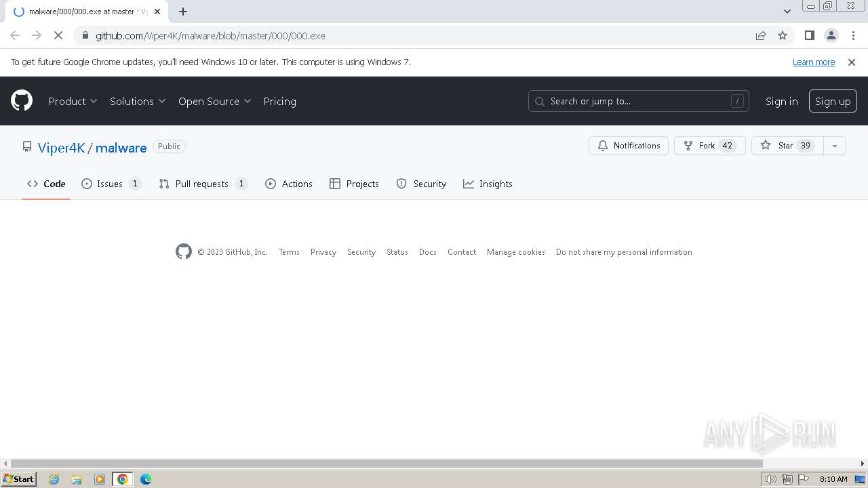The height and width of the screenshot is (488, 868).
Task: Toggle the Chrome side panel
Action: 810,36
